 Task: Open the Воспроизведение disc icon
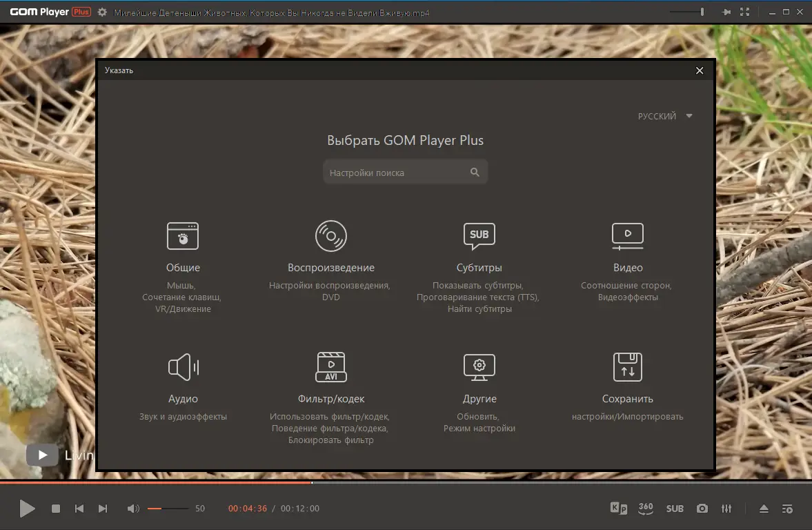[x=331, y=236]
